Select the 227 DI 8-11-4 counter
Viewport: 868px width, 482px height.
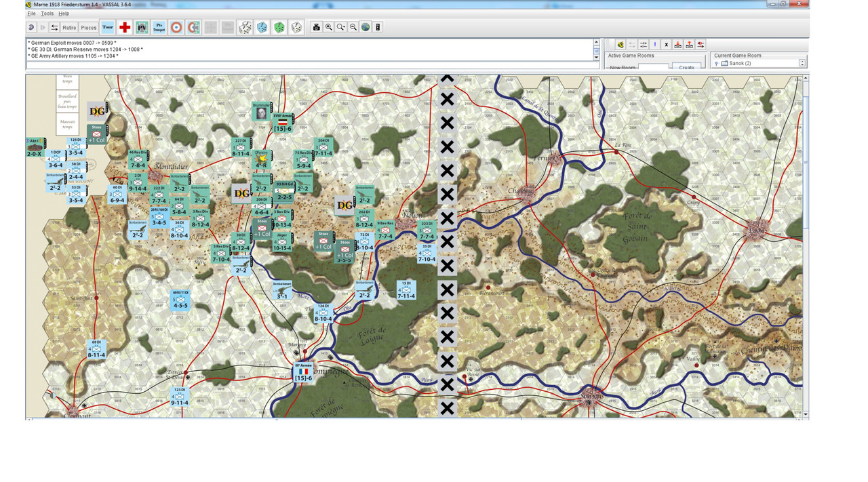point(241,148)
